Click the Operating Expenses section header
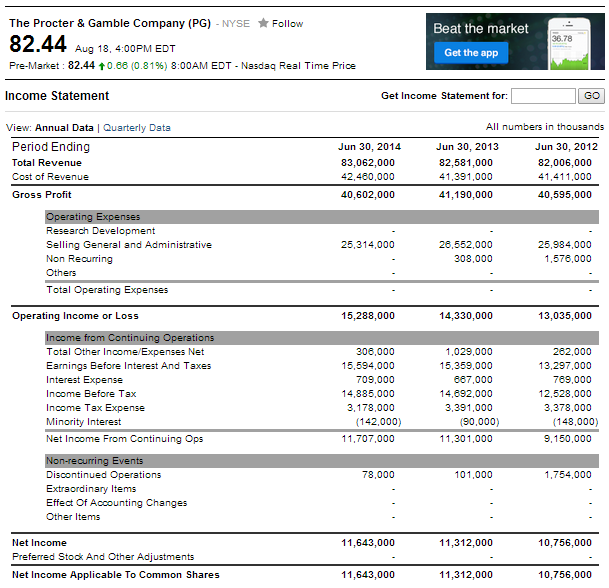609x588 pixels. click(x=93, y=216)
